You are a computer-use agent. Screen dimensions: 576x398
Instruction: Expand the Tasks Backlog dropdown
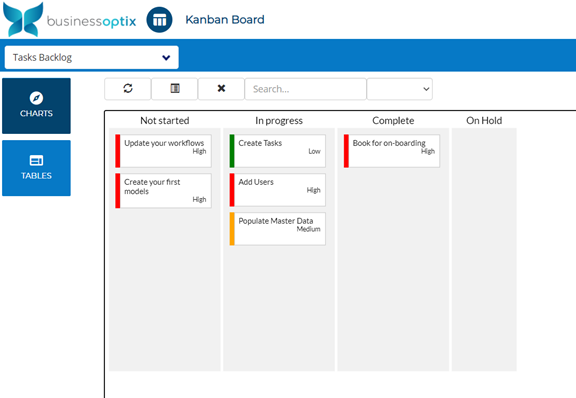coord(91,57)
